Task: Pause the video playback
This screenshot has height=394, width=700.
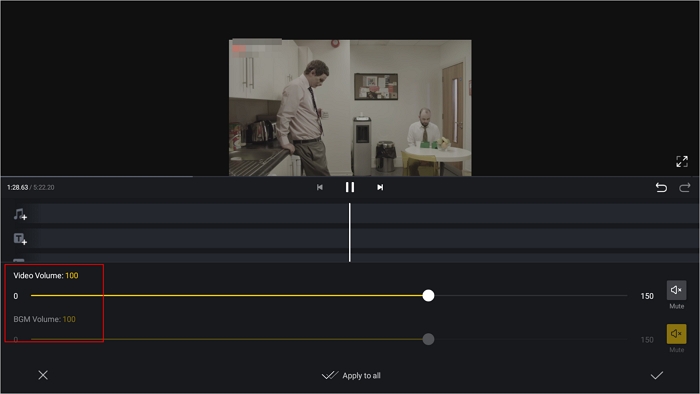Action: [x=350, y=187]
